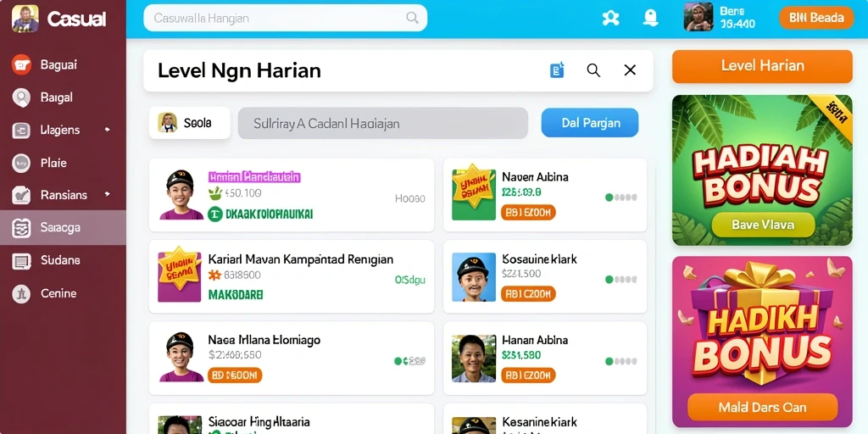The image size is (868, 434).
Task: Click the orange tag on Kosauine klark card
Action: [x=528, y=294]
